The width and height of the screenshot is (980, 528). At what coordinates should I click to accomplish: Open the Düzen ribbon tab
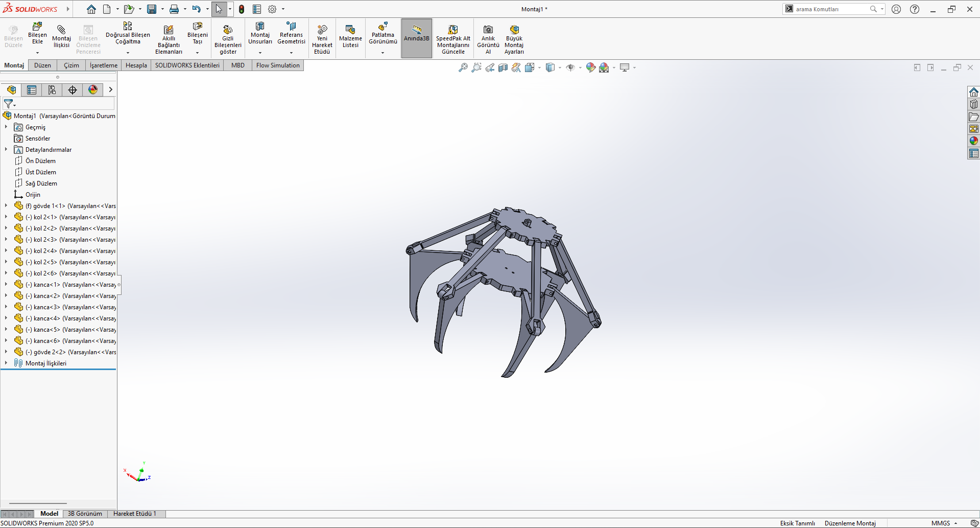point(42,65)
